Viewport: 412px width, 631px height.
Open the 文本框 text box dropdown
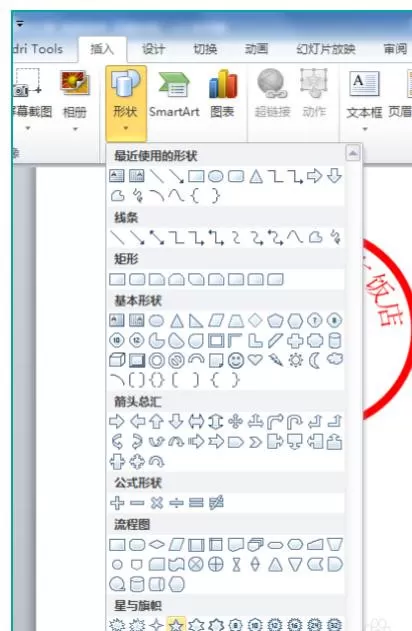coord(364,101)
